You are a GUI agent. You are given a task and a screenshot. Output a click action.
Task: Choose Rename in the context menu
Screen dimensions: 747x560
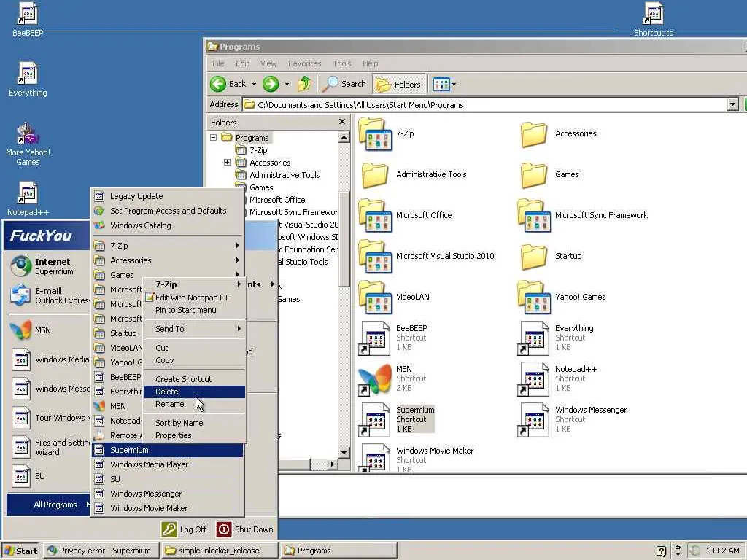point(194,404)
